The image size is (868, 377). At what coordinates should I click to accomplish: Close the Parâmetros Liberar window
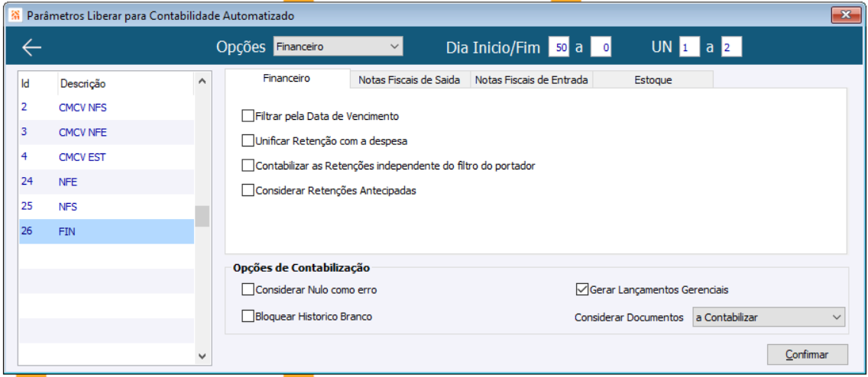(x=846, y=15)
